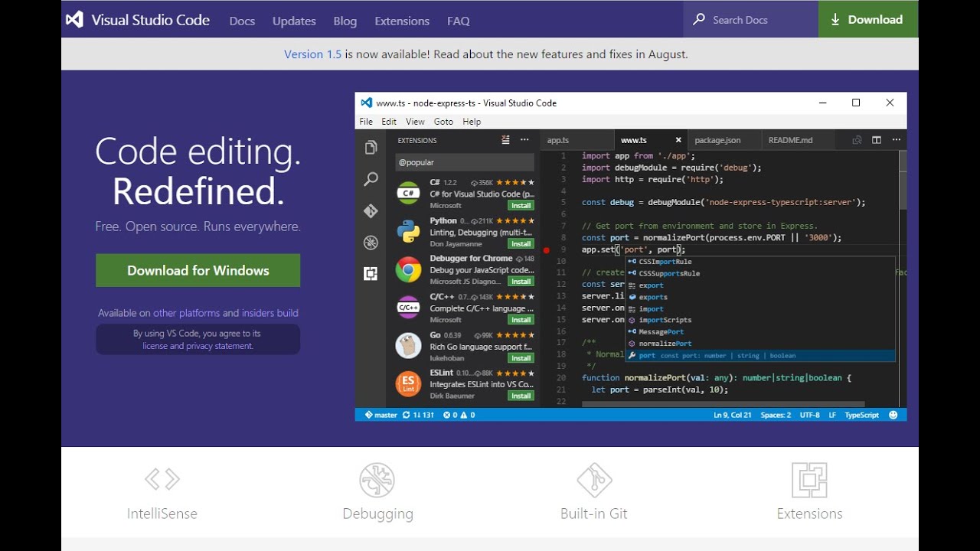
Task: Click the IntelliSense feature icon
Action: 162,480
